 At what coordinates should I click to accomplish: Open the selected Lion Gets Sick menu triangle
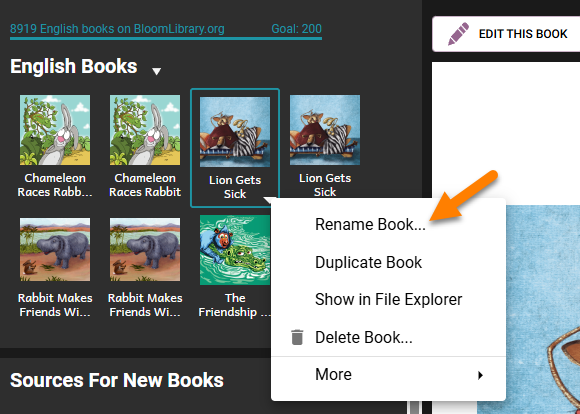270,201
